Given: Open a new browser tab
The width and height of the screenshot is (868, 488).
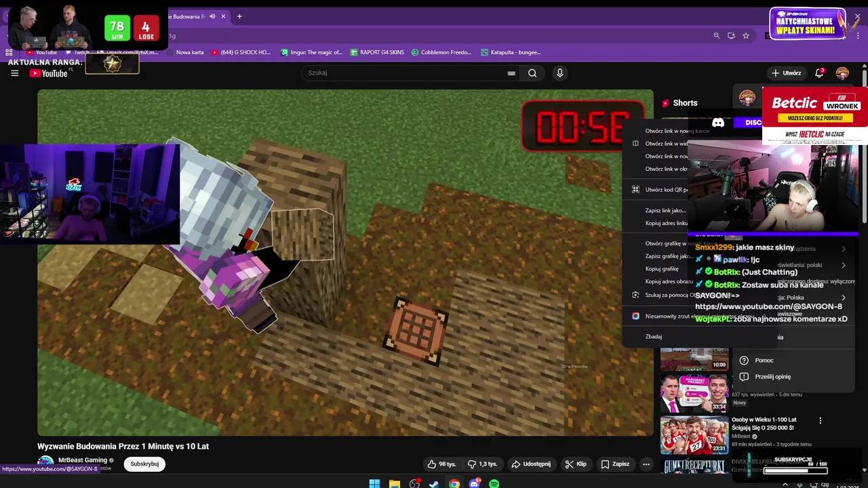Looking at the screenshot, I should 239,16.
